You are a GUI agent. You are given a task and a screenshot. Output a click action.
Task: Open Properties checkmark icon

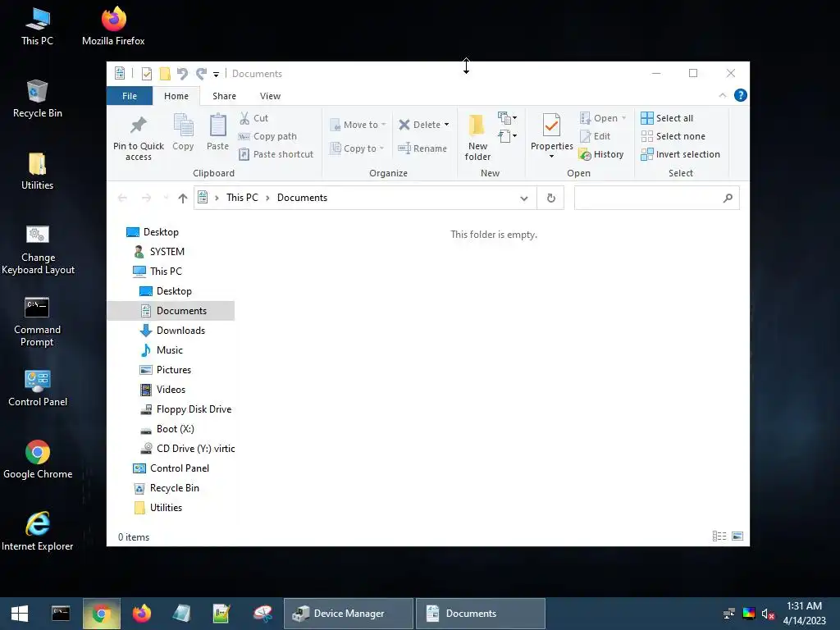coord(551,126)
